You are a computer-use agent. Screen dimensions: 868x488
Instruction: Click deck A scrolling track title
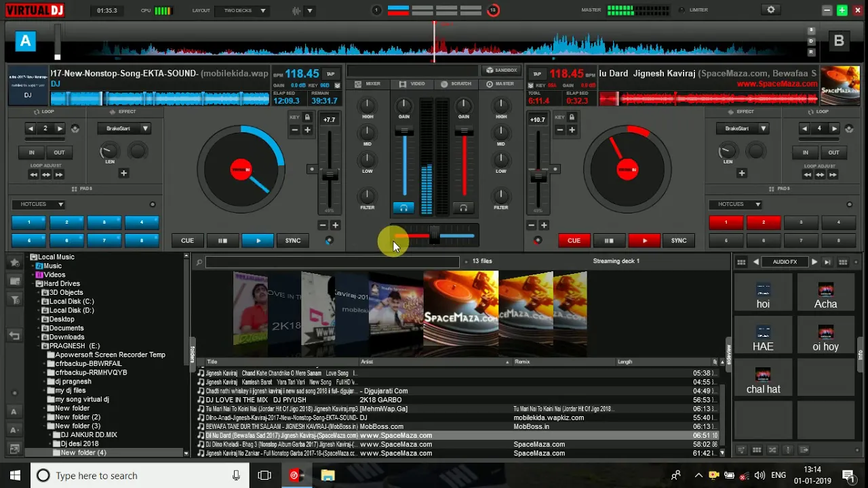pos(159,73)
